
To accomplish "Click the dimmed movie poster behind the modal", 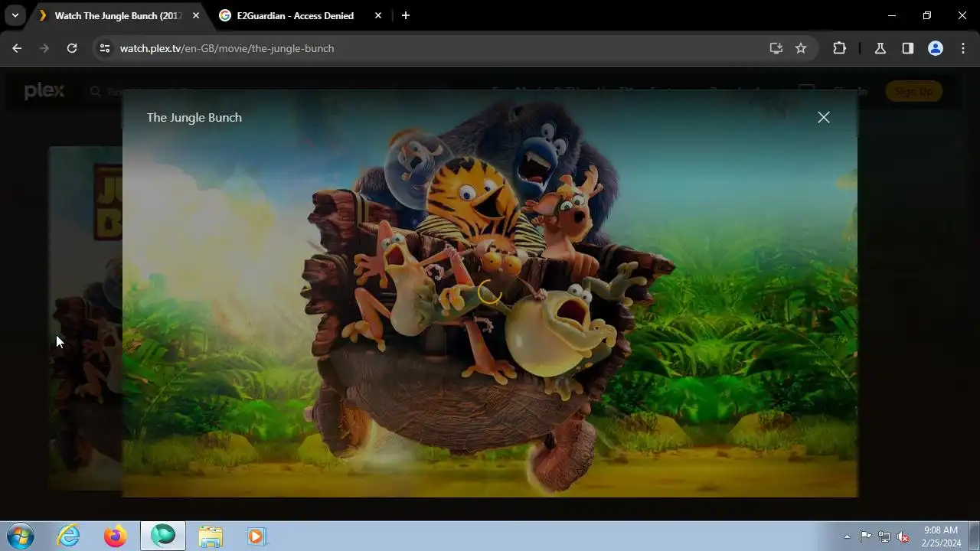I will pos(85,318).
